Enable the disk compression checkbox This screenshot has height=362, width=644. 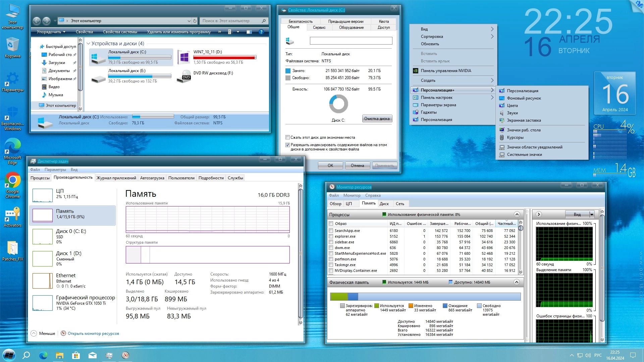click(x=287, y=137)
